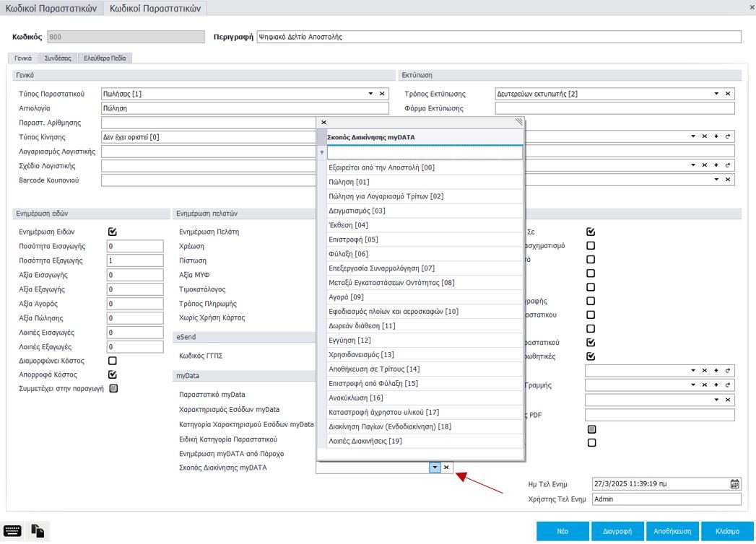756x544 pixels.
Task: Click the keyboard icon at bottom left
Action: 12,532
